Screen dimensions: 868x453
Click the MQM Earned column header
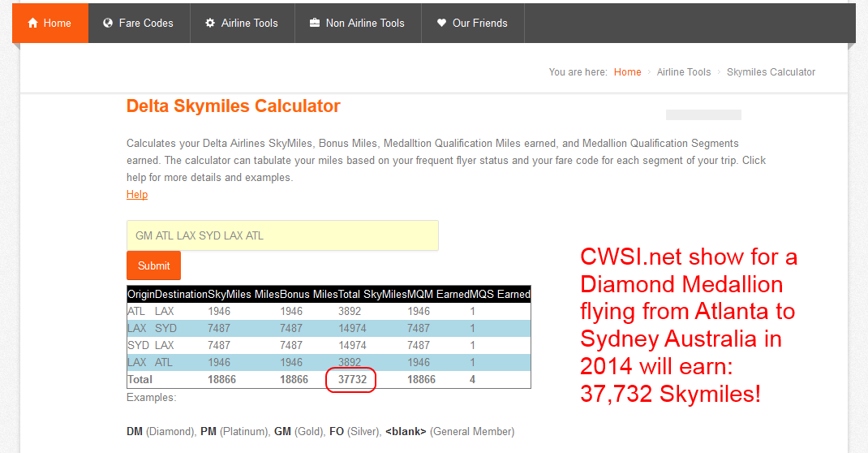click(438, 294)
